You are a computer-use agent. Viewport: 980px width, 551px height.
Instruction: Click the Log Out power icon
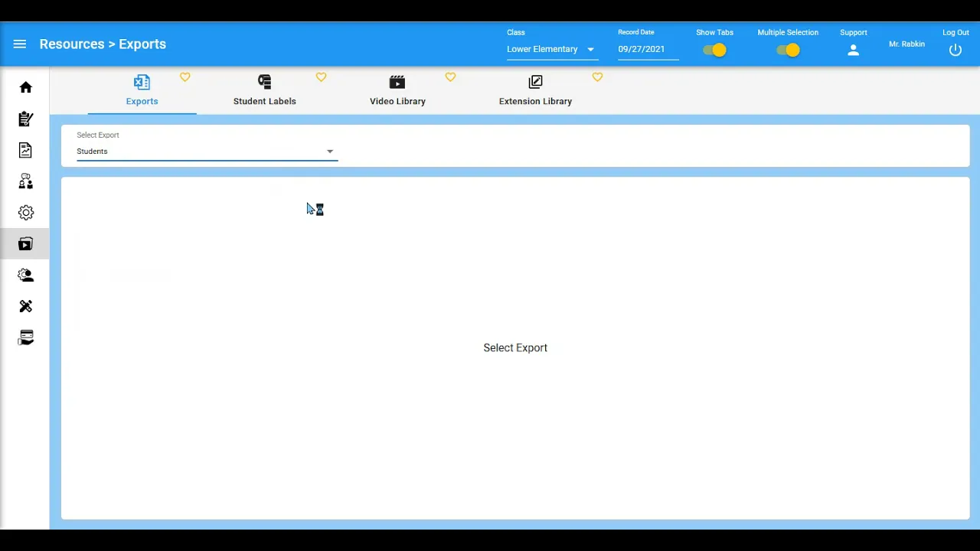(955, 51)
